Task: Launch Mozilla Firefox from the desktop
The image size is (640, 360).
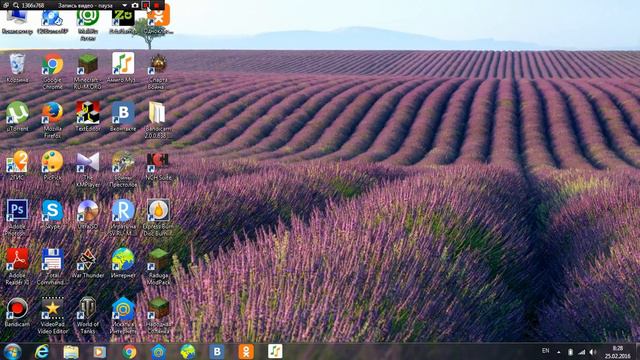Action: coord(53,113)
